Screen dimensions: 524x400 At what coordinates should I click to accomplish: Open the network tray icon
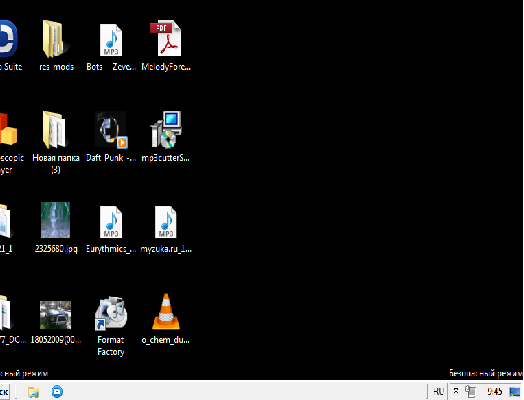[x=471, y=391]
